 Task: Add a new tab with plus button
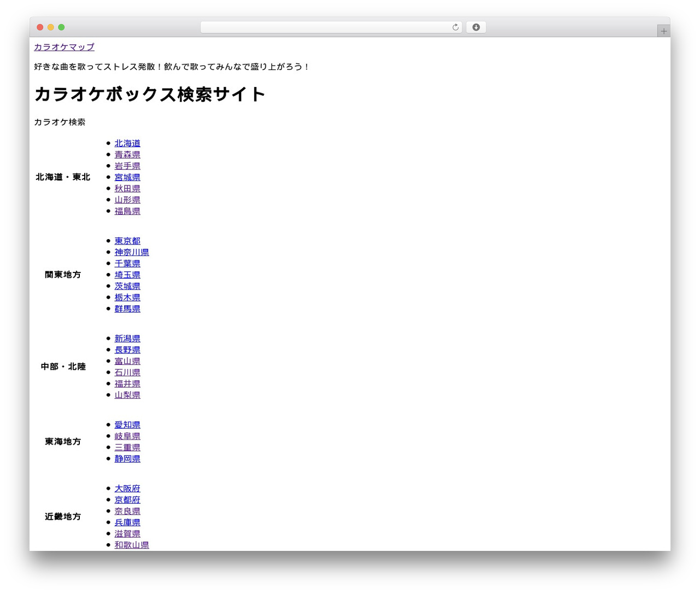663,31
